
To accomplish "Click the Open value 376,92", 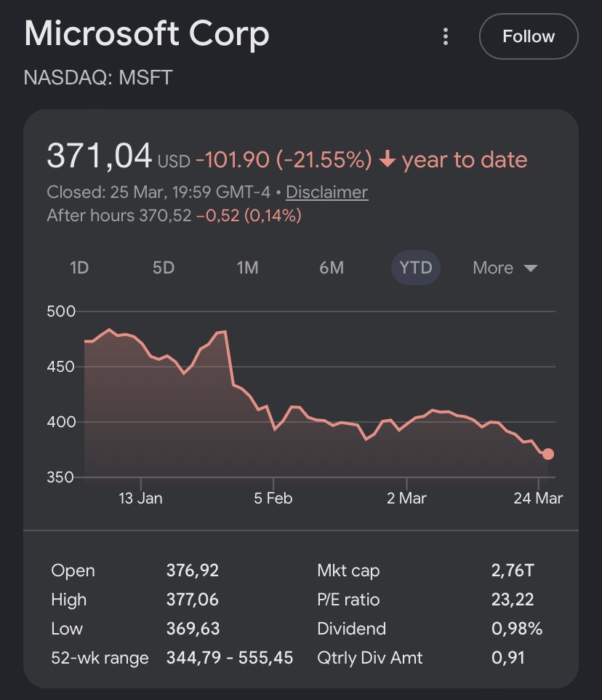I will point(193,570).
